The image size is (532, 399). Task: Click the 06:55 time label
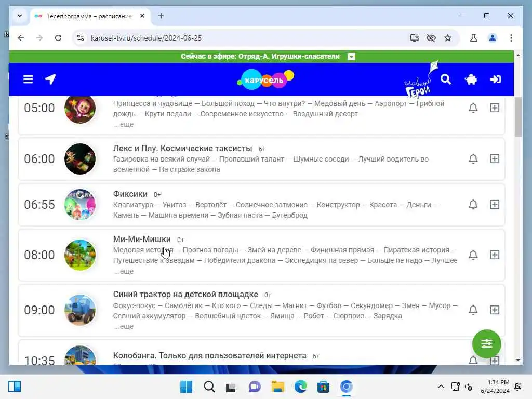[x=39, y=205]
